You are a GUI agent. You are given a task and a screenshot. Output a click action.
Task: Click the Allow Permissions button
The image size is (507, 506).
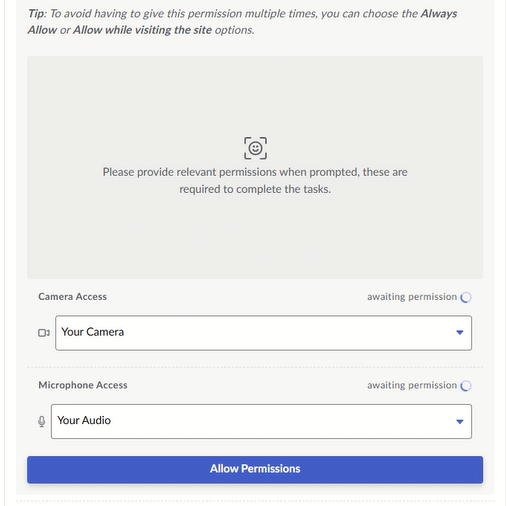(255, 469)
